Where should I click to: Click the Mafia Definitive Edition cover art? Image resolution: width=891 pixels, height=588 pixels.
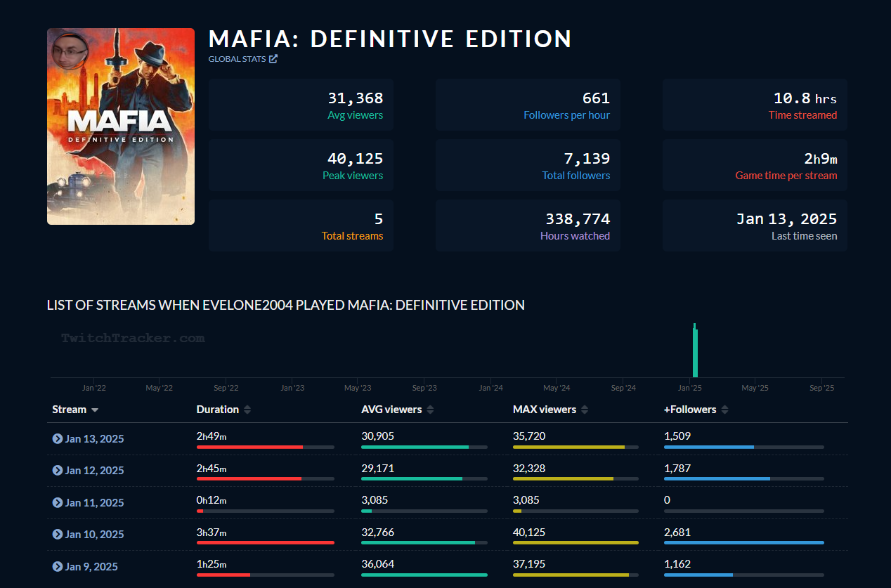click(121, 126)
